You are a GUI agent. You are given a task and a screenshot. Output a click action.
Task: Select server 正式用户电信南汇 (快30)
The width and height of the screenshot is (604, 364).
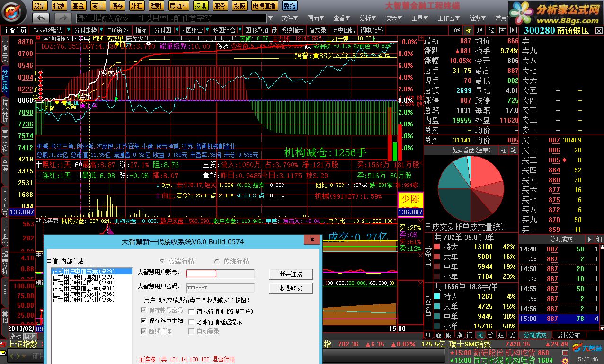(83, 283)
